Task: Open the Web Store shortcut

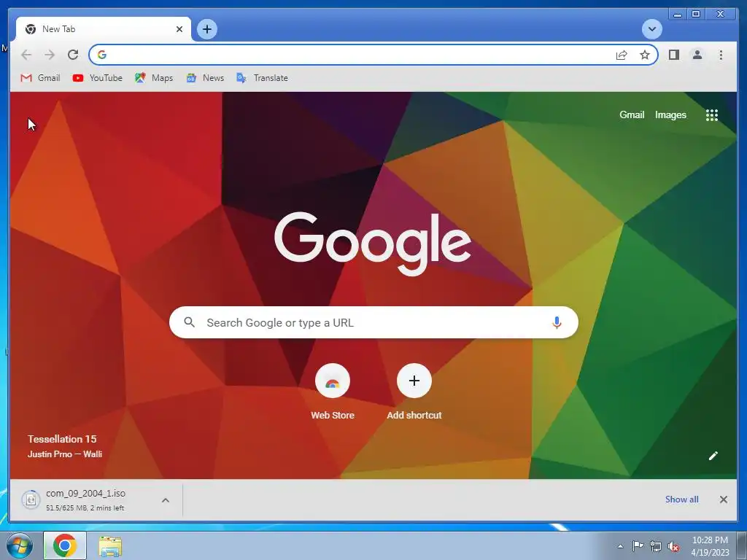Action: coord(333,392)
